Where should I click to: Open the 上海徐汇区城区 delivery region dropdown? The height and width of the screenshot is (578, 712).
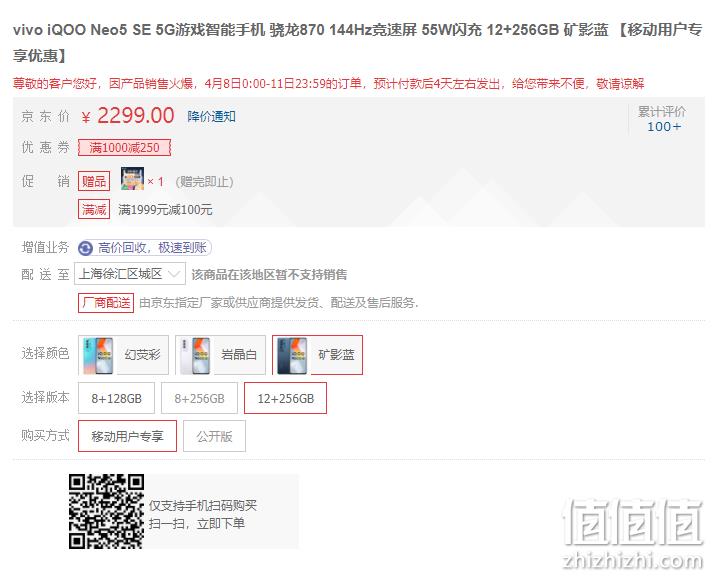pyautogui.click(x=130, y=274)
